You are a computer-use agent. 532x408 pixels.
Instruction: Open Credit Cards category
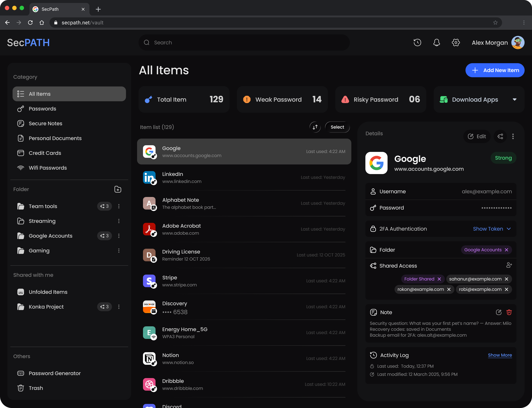tap(69, 153)
